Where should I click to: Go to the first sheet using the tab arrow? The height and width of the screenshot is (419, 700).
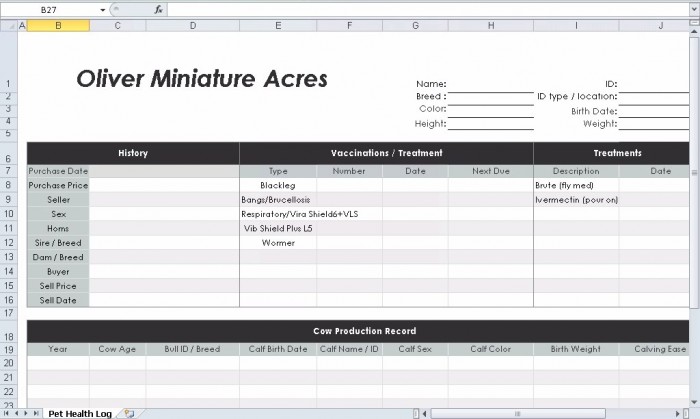pyautogui.click(x=5, y=413)
